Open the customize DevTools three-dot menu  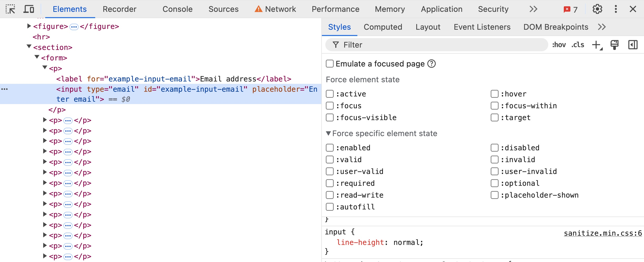click(x=616, y=9)
